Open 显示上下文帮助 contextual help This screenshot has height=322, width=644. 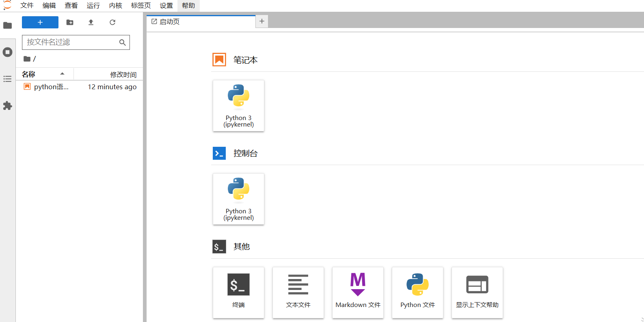pyautogui.click(x=478, y=292)
